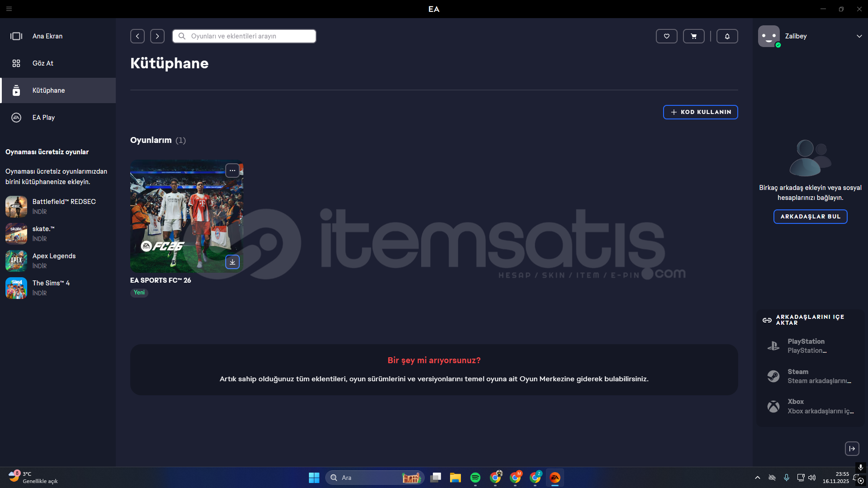Click the ARKADAŞLAR BUL button
Screen dimensions: 868x488
coord(811,217)
